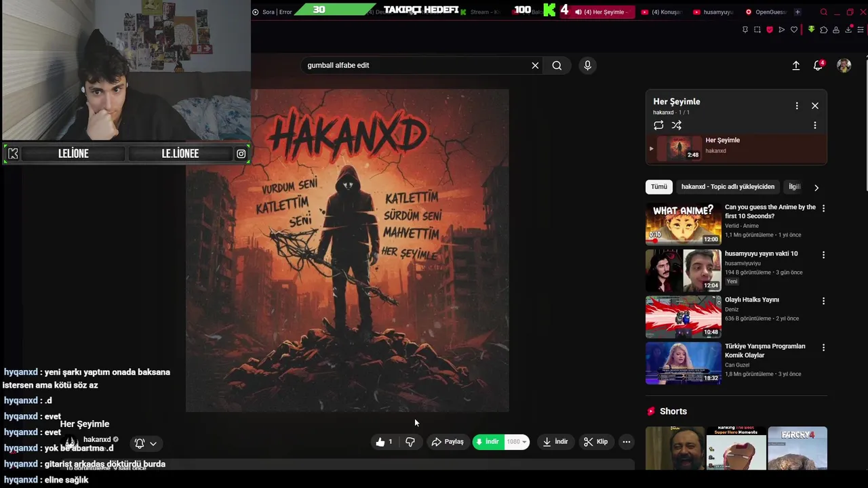Switch to the husamyuyu browser tab
The image size is (868, 488).
click(x=713, y=12)
